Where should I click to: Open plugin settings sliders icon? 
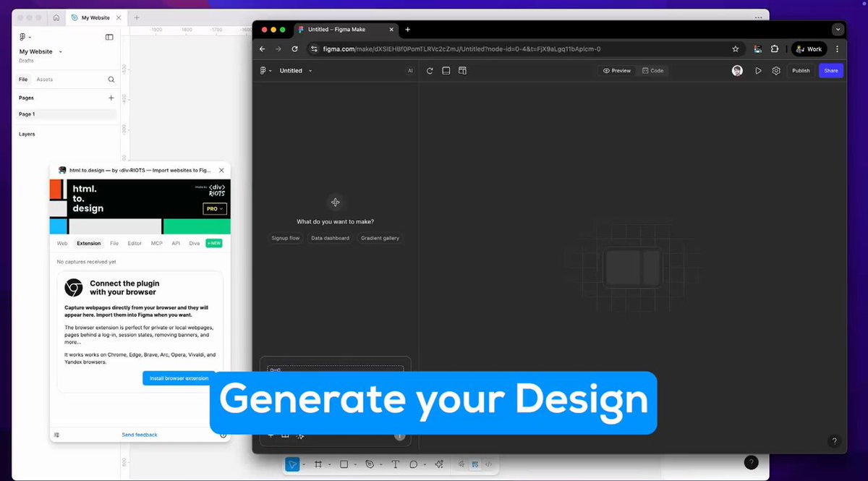(x=57, y=435)
